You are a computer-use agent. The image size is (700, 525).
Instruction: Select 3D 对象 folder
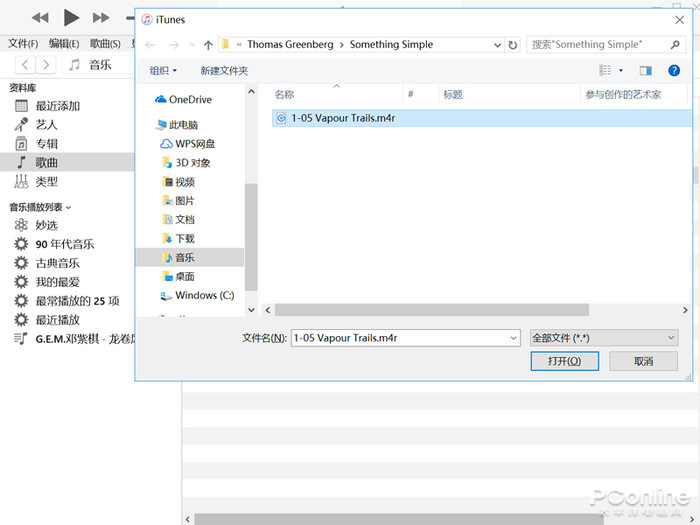click(186, 163)
